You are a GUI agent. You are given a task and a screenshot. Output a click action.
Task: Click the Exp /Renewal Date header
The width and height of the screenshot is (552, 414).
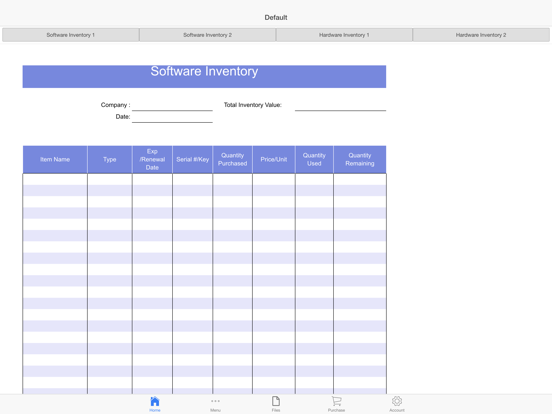tap(152, 159)
